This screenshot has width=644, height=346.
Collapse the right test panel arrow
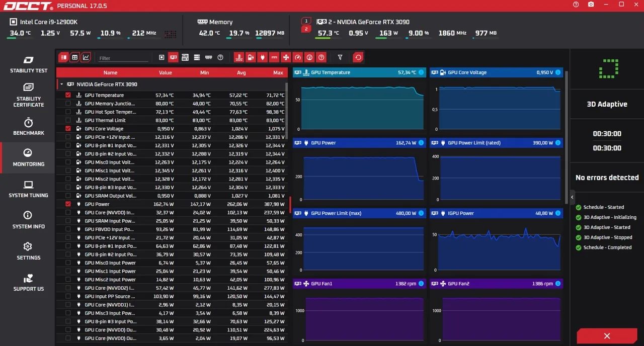(x=572, y=197)
